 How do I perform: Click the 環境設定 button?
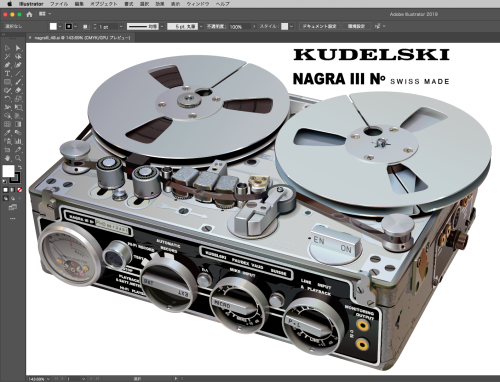pos(356,26)
